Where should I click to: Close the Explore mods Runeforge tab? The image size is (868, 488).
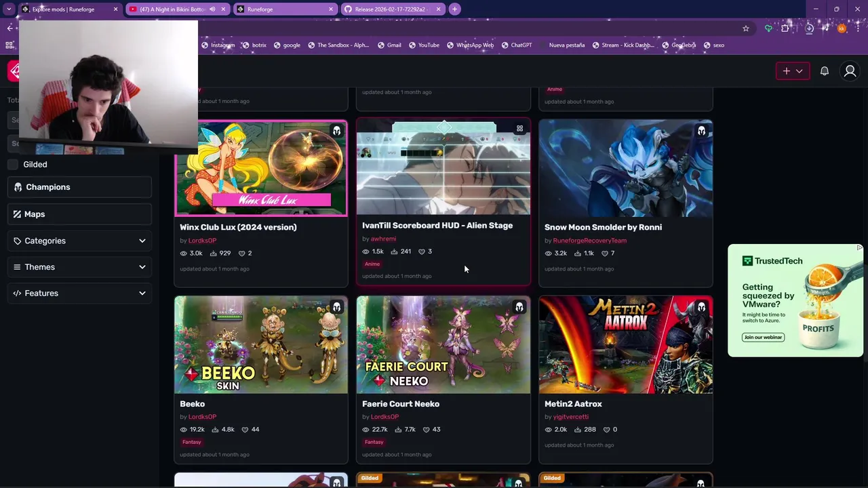point(115,9)
